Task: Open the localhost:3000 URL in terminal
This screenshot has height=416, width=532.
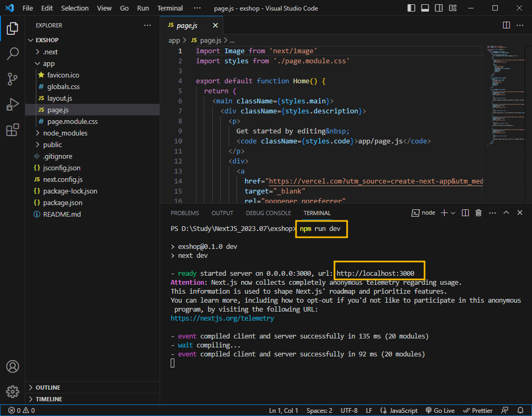Action: click(x=375, y=273)
